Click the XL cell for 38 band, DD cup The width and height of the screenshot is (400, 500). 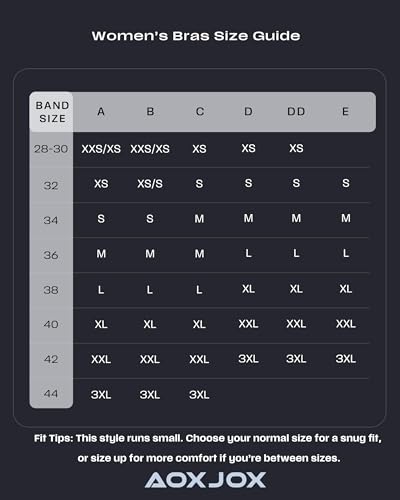(x=296, y=289)
